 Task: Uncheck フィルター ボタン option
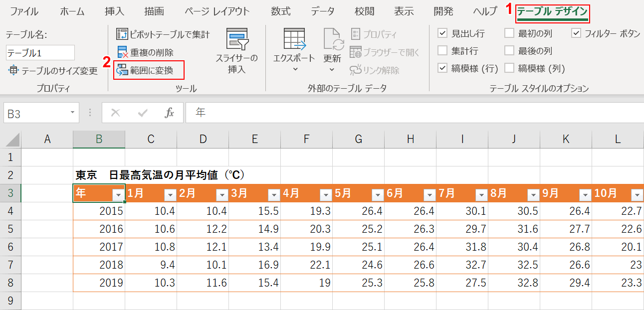pyautogui.click(x=575, y=32)
